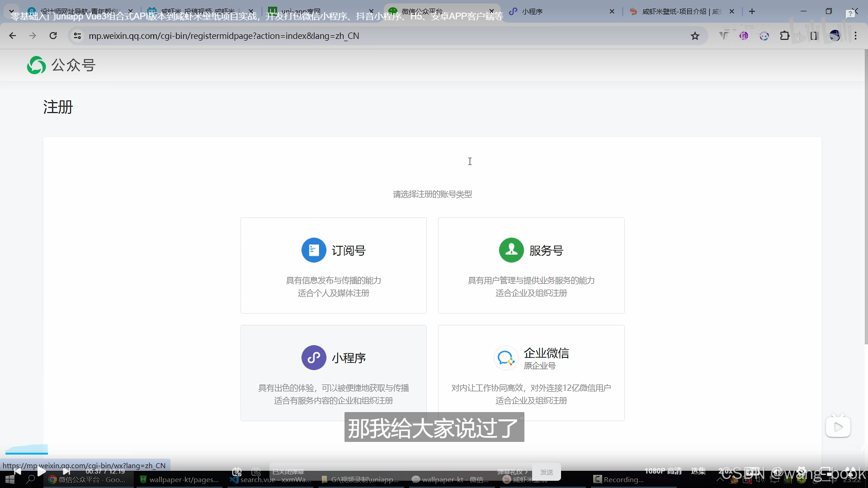Open wallpaper-kt/pages HBuilder taskbar item
The width and height of the screenshot is (868, 488).
pyautogui.click(x=179, y=479)
